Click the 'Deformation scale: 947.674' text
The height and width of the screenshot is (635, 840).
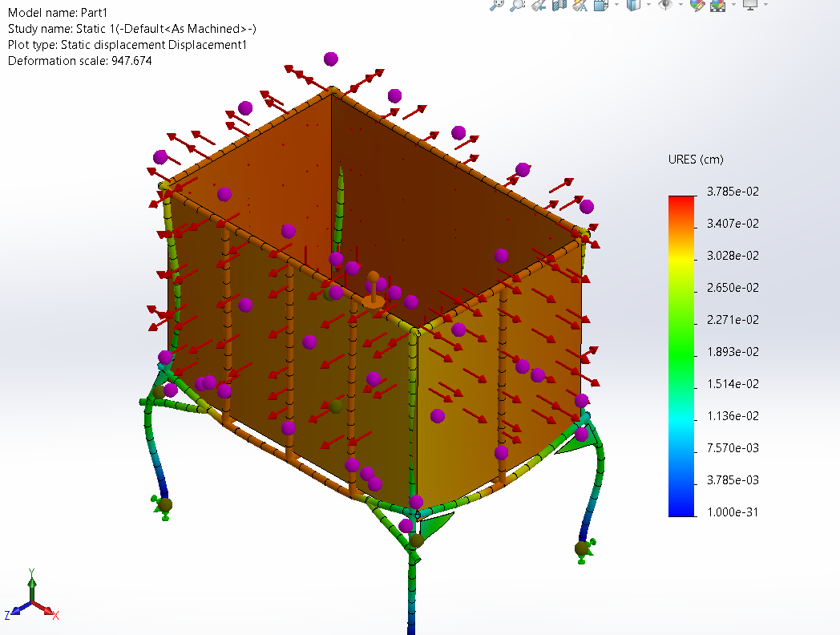[x=79, y=61]
